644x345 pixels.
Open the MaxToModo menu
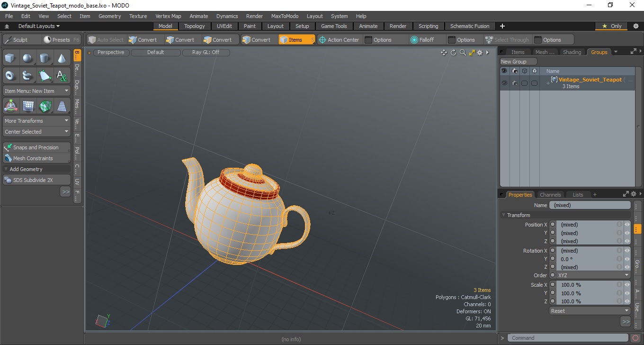pyautogui.click(x=285, y=16)
